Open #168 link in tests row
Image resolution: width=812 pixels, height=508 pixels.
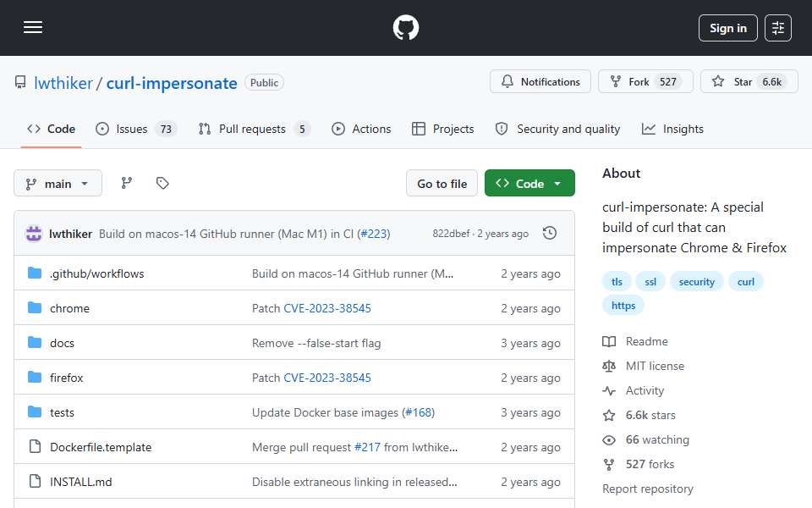pos(419,412)
